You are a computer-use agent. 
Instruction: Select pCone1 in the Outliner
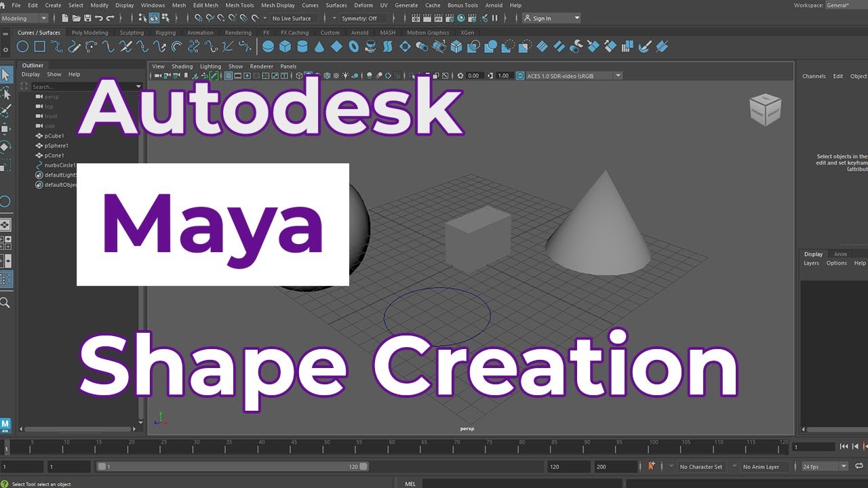coord(54,155)
